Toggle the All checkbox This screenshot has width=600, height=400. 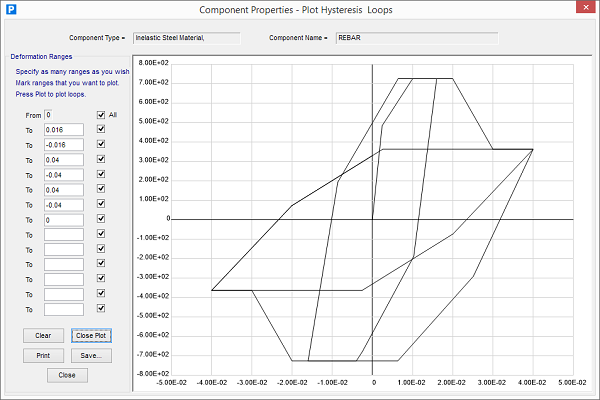[x=100, y=115]
